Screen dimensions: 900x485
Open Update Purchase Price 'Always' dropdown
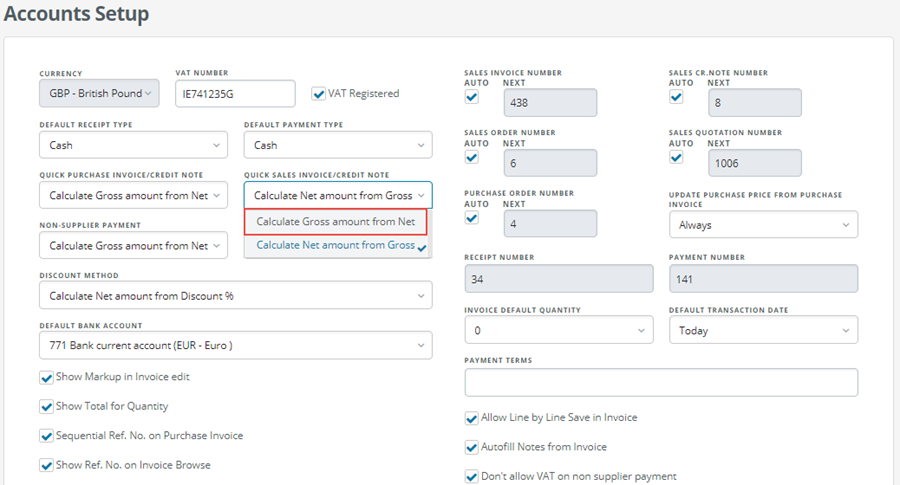coord(763,225)
